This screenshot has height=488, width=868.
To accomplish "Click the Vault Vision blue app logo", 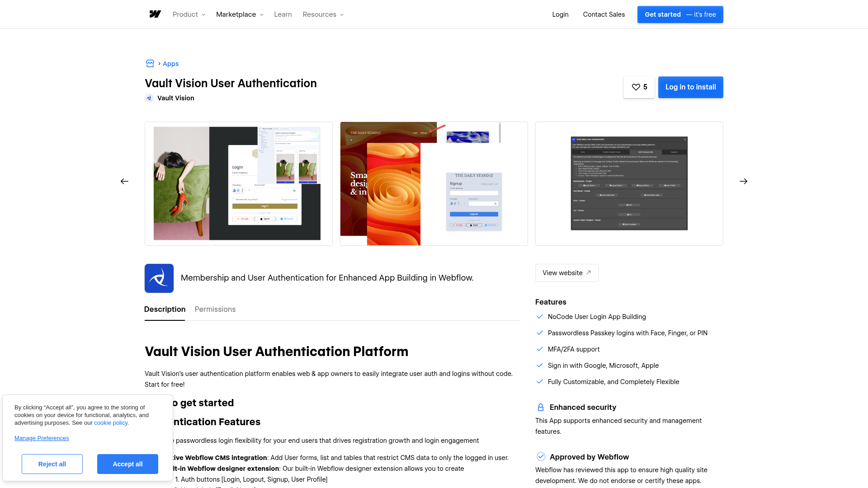I will click(159, 278).
